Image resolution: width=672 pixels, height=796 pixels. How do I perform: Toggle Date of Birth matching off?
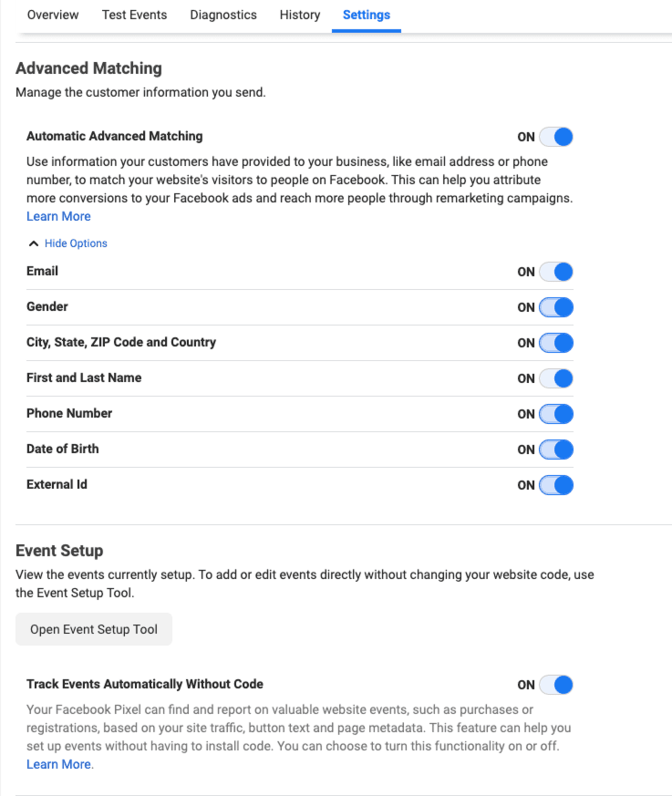556,450
